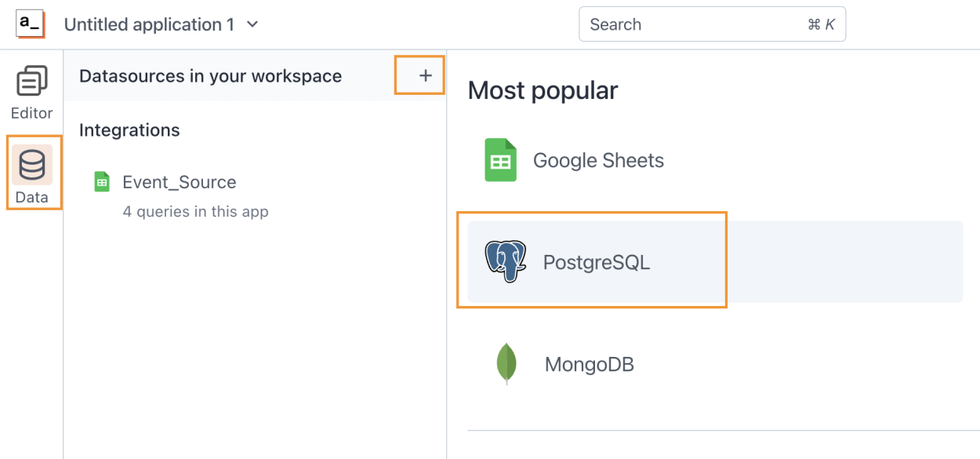Click the Integrations section heading
980x459 pixels.
tap(128, 129)
